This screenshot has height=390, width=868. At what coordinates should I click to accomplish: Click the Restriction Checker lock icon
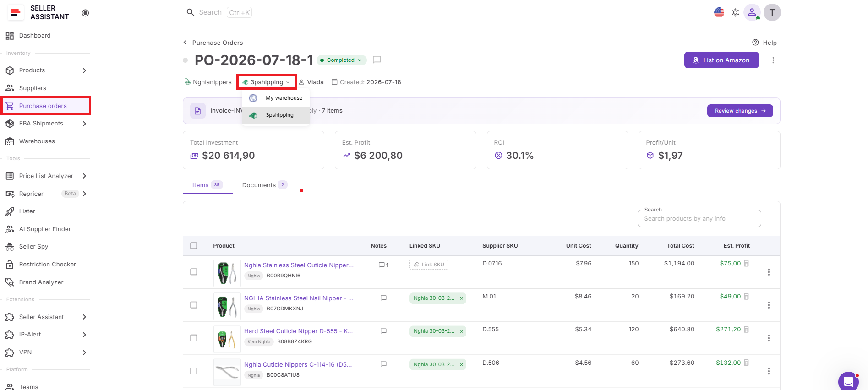coord(10,265)
